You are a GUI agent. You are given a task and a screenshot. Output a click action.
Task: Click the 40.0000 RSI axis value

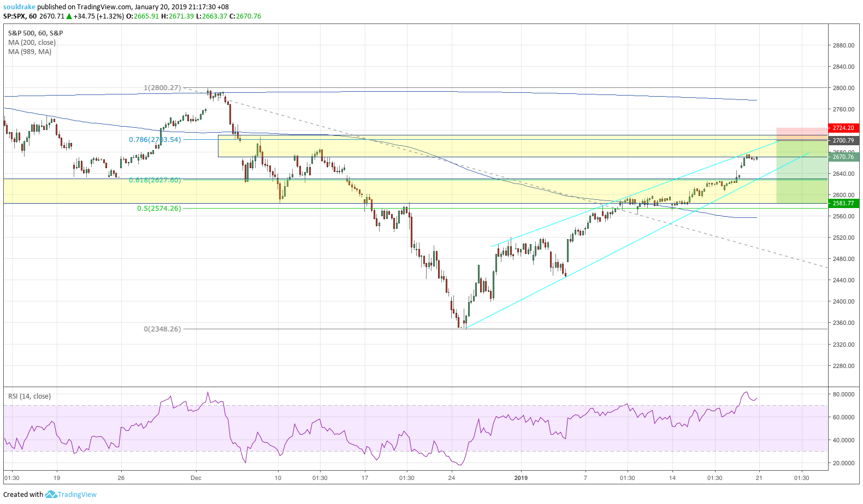844,440
